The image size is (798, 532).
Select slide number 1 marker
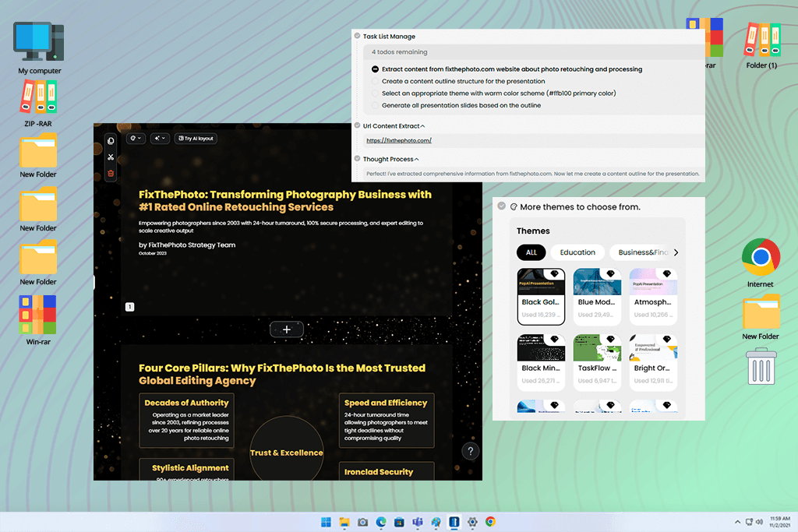coord(130,307)
